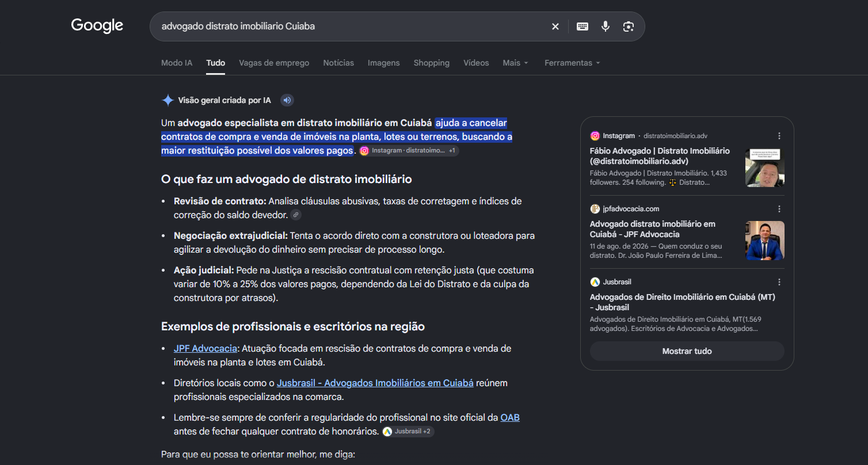Click JPF Advocacia lawyer photo thumbnail
868x465 pixels.
[765, 241]
